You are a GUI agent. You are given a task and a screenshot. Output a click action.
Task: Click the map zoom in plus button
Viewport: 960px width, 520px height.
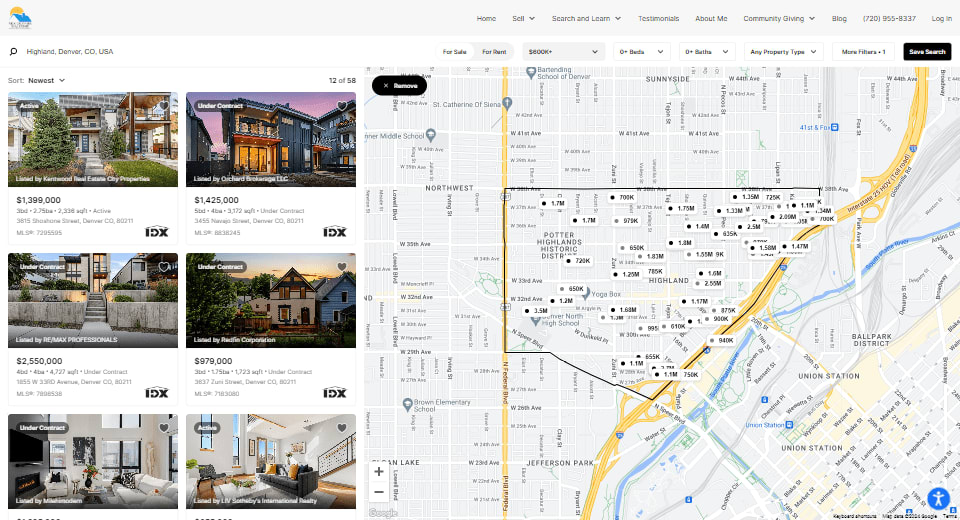(x=379, y=472)
